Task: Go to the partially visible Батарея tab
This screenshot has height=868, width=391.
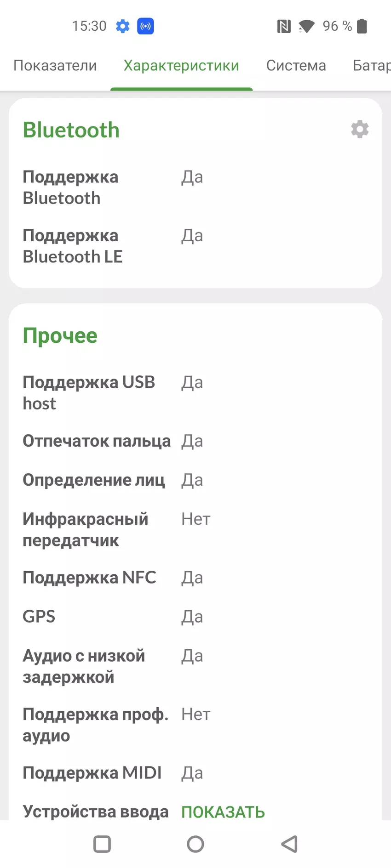Action: [371, 66]
